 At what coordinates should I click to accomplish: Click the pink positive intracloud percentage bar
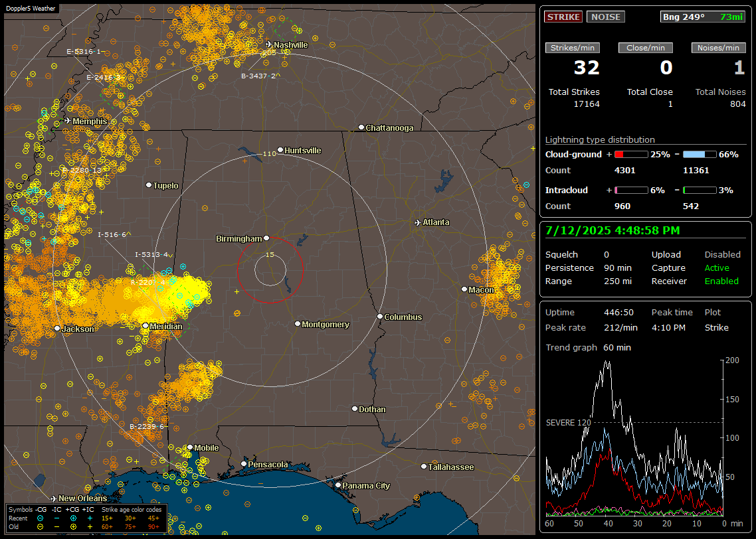631,191
